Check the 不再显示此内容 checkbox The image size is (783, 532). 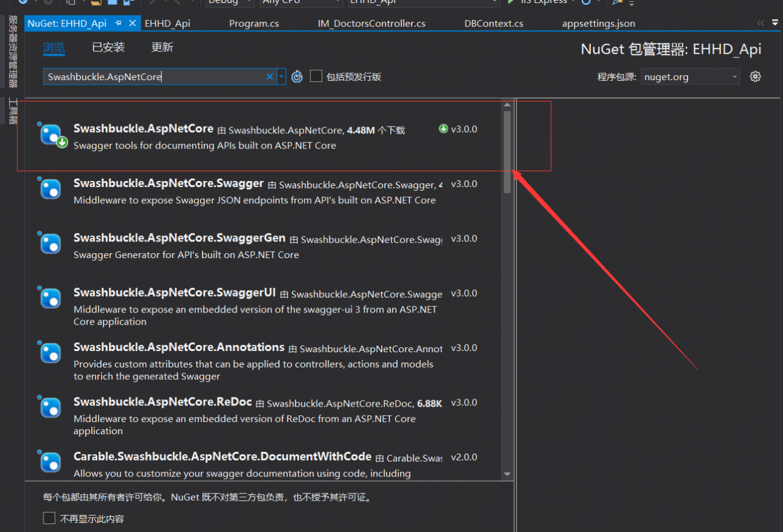(x=49, y=519)
